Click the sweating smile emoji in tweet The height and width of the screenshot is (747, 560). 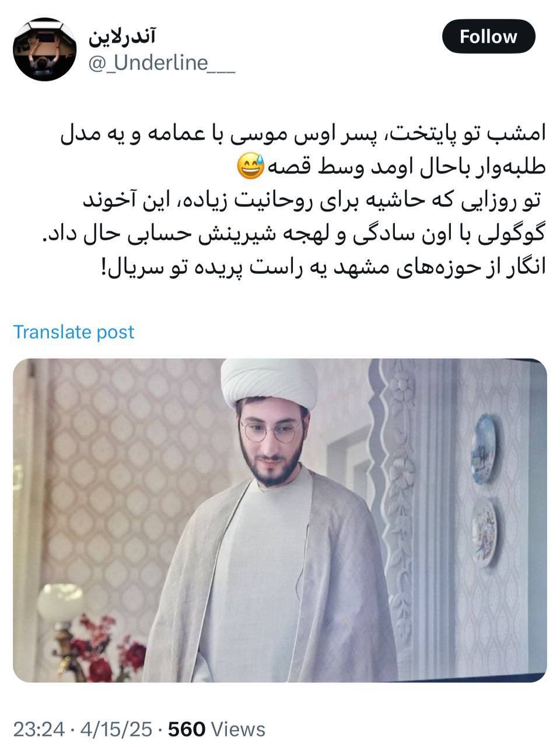point(251,167)
